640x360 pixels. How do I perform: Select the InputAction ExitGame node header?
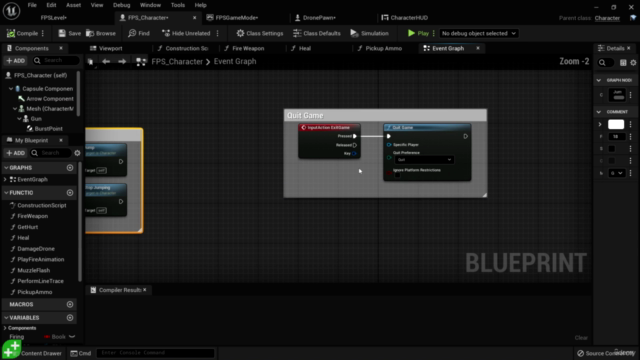click(329, 128)
